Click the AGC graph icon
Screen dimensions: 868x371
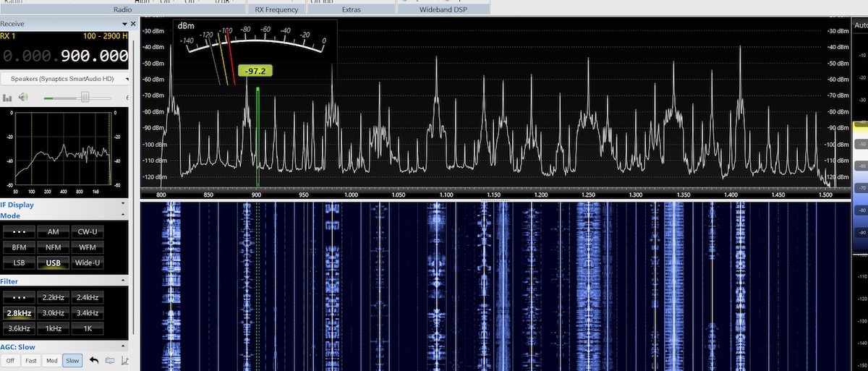[124, 360]
